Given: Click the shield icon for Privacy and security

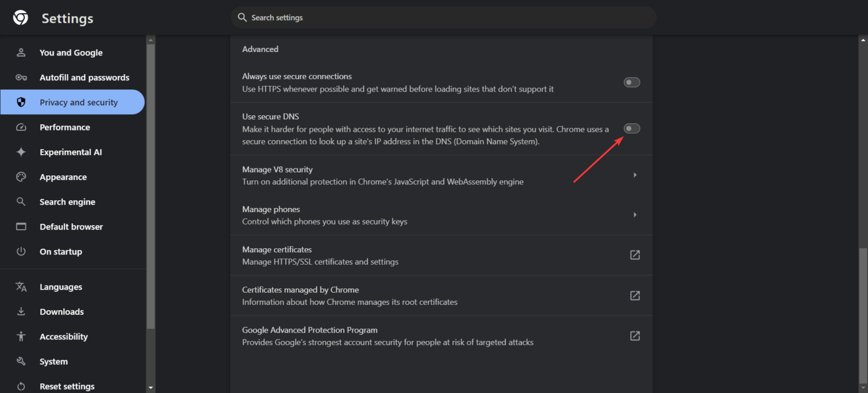Looking at the screenshot, I should (21, 102).
